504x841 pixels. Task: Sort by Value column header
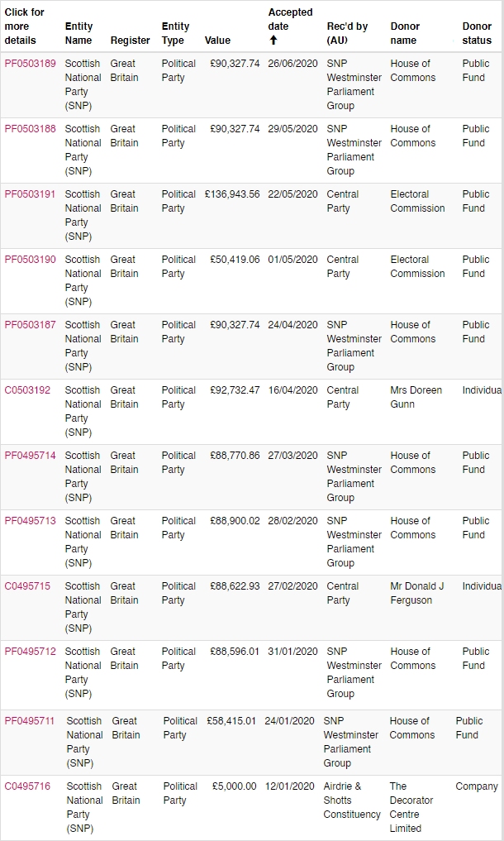(217, 41)
